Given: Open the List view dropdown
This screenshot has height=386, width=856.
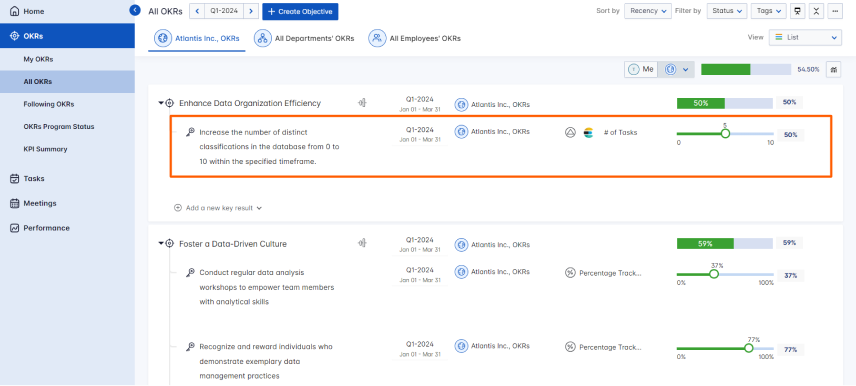Looking at the screenshot, I should point(805,37).
